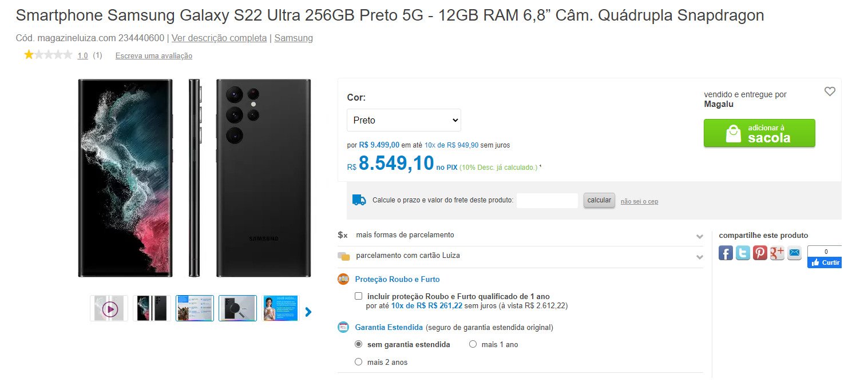Viewport: 868px width, 386px height.
Task: Click the CEP shipping input field
Action: click(x=548, y=201)
